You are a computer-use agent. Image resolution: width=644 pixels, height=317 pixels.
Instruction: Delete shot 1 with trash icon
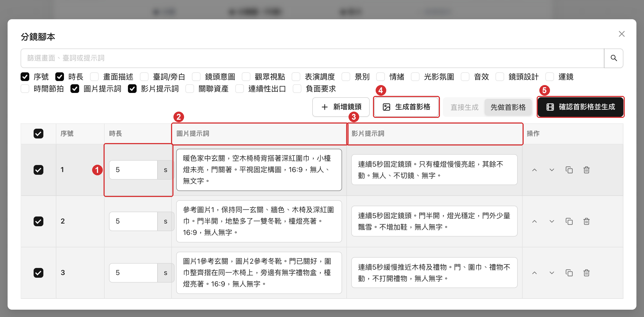pos(587,170)
